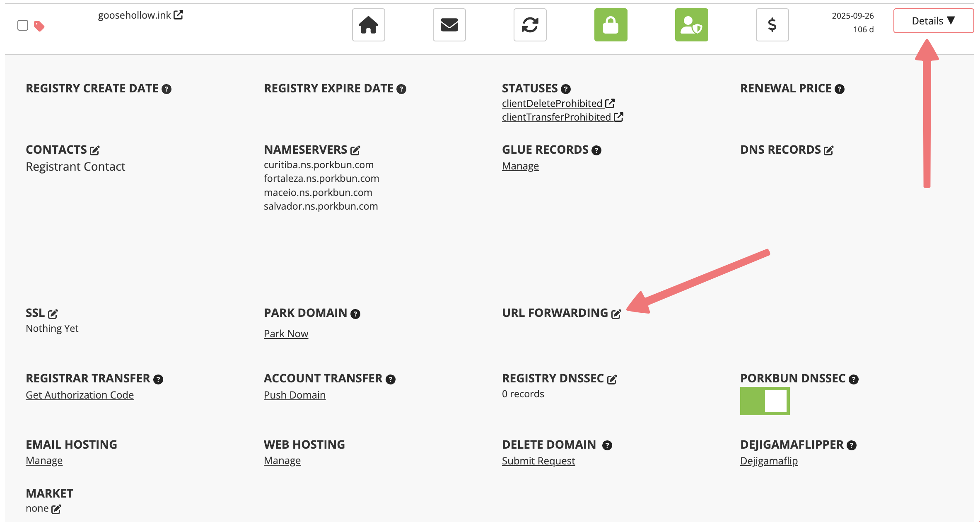Select the goosehollow.ink domain checkbox
The width and height of the screenshot is (980, 522).
coord(23,25)
